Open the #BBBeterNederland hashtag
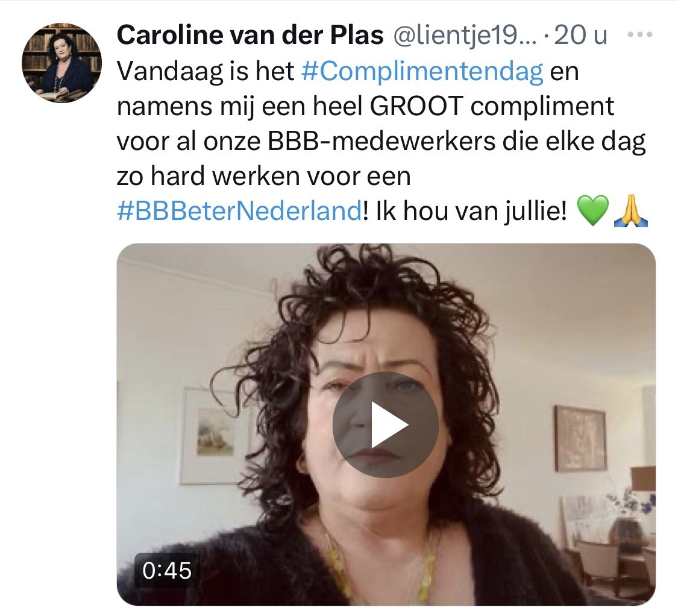The image size is (678, 616). tap(239, 211)
